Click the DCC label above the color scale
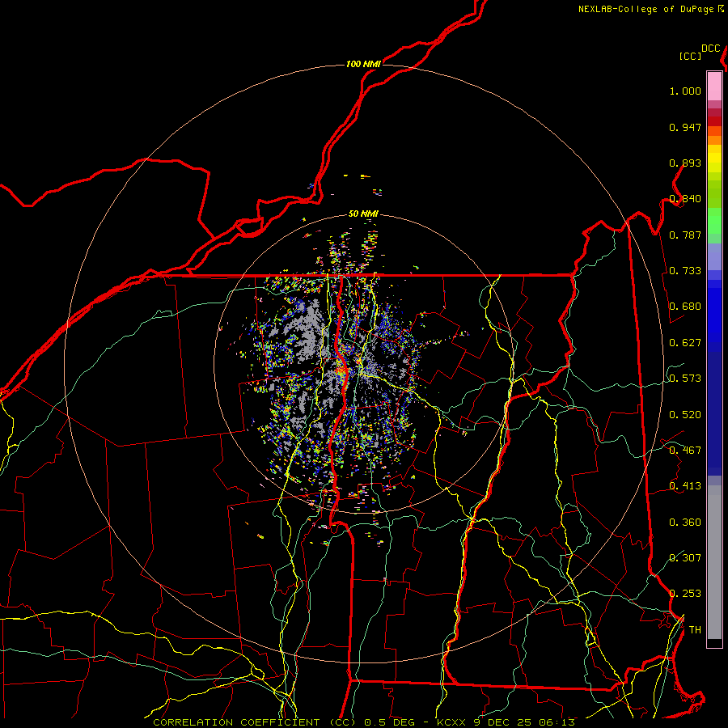The height and width of the screenshot is (728, 728). click(710, 49)
